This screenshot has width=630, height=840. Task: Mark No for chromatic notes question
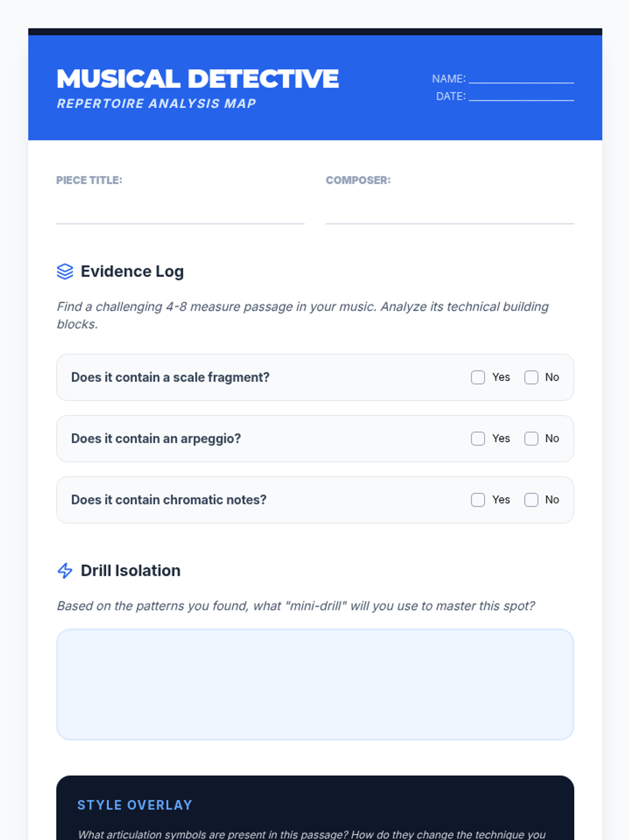[531, 500]
